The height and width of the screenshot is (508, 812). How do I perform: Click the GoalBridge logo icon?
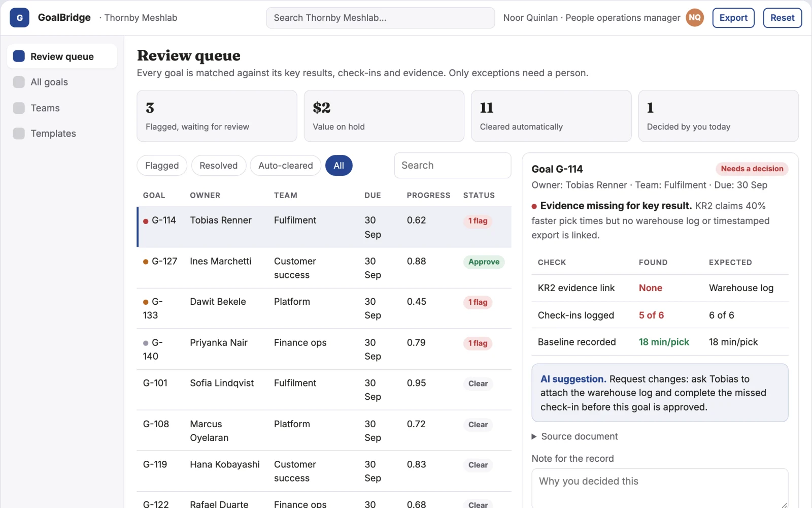19,18
